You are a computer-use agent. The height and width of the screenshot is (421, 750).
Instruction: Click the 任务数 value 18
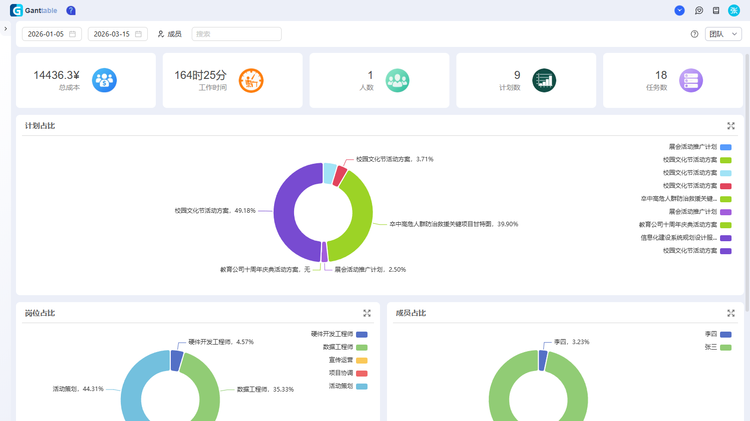tap(661, 75)
